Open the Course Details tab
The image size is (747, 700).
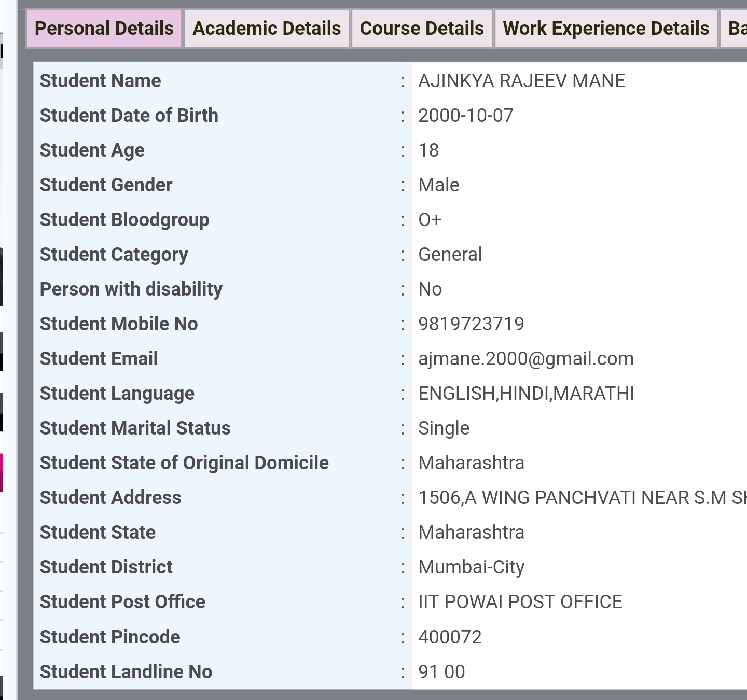422,29
